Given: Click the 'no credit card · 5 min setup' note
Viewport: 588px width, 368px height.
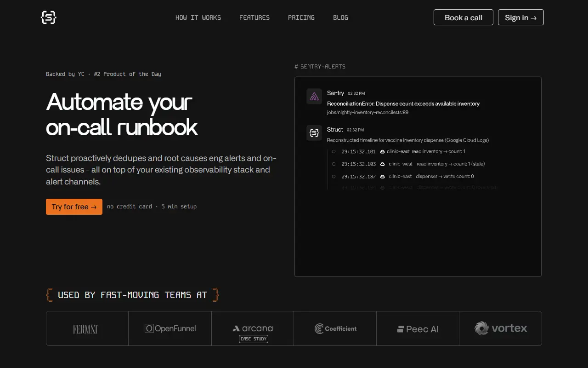Looking at the screenshot, I should pos(152,207).
